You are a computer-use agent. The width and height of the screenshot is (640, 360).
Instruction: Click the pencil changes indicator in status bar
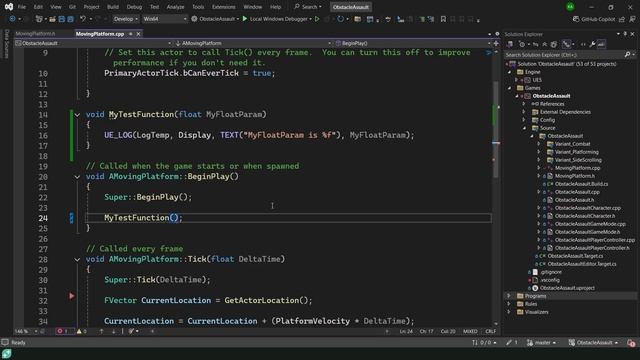512,342
